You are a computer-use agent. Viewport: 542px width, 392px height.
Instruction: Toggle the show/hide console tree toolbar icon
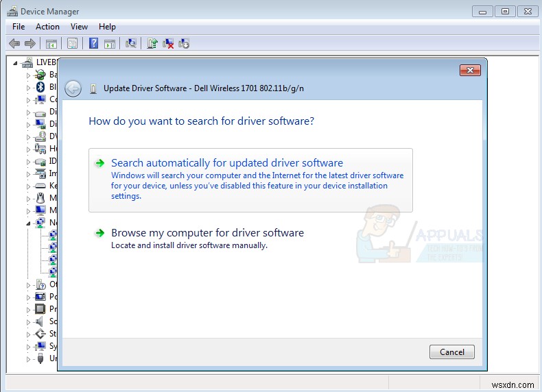tap(51, 44)
